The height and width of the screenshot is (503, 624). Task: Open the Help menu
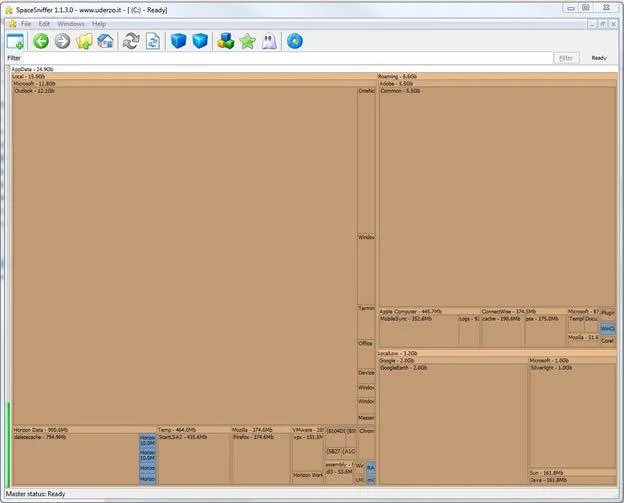coord(99,24)
